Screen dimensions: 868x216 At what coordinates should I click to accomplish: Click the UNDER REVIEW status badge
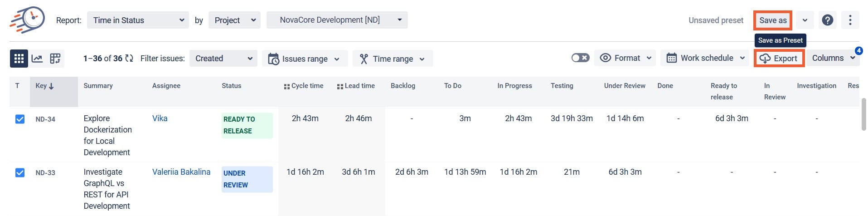[247, 179]
